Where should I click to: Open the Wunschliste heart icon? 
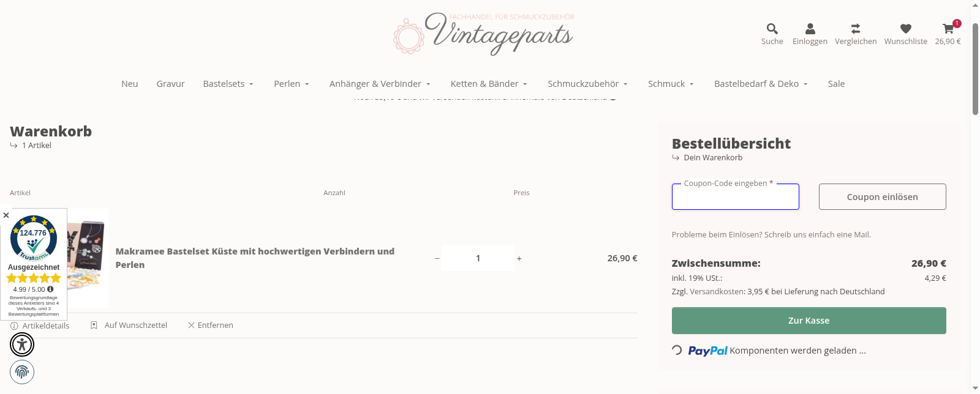pos(905,29)
